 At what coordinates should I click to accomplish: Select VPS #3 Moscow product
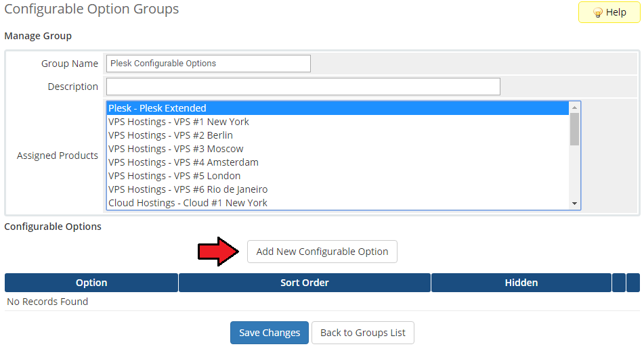coord(338,149)
